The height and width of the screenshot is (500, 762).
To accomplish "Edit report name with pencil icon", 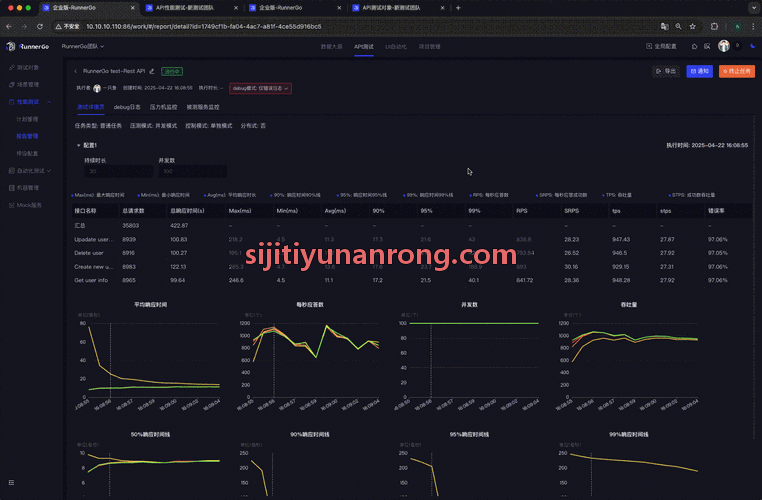I will coord(152,71).
